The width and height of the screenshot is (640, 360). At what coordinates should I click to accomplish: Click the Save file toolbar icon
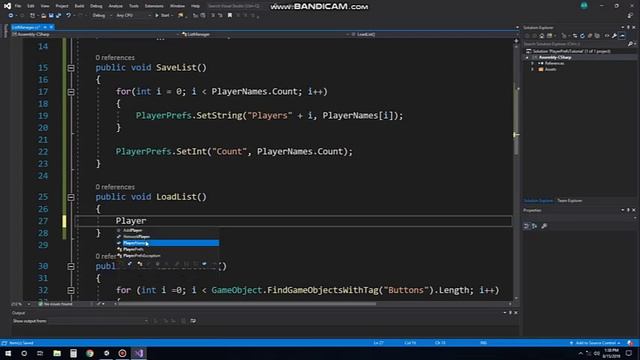point(51,16)
